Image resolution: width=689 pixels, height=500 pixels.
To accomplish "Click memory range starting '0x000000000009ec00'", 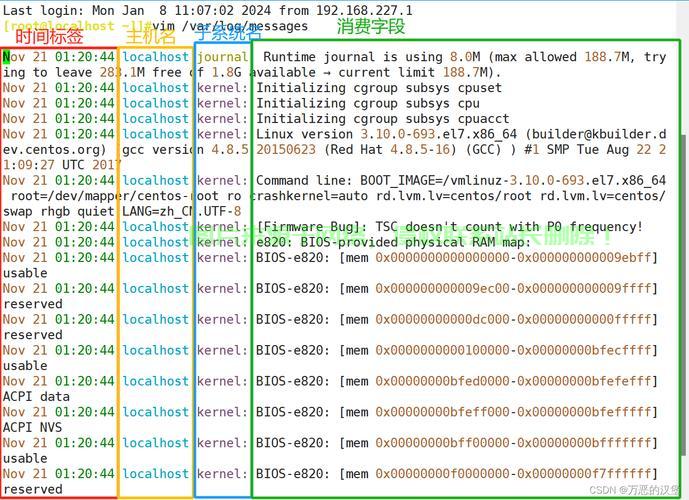I will coord(513,288).
